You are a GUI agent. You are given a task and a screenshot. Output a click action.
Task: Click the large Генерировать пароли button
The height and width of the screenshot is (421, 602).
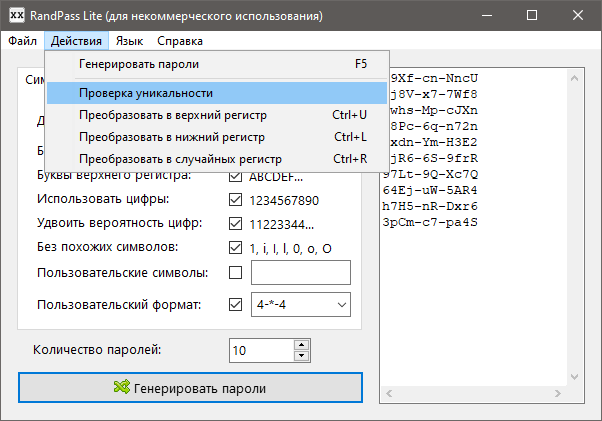190,388
